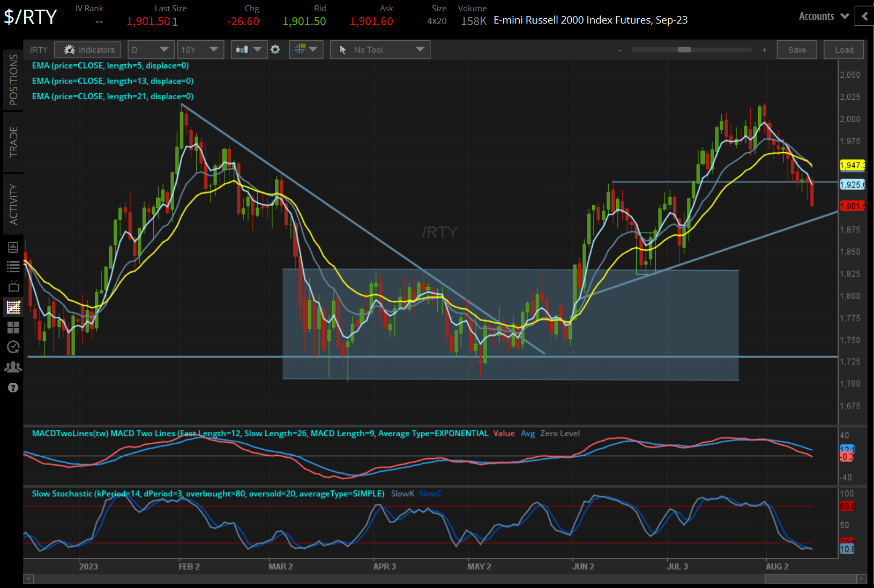Image resolution: width=874 pixels, height=588 pixels.
Task: Click the Save button
Action: [x=797, y=49]
